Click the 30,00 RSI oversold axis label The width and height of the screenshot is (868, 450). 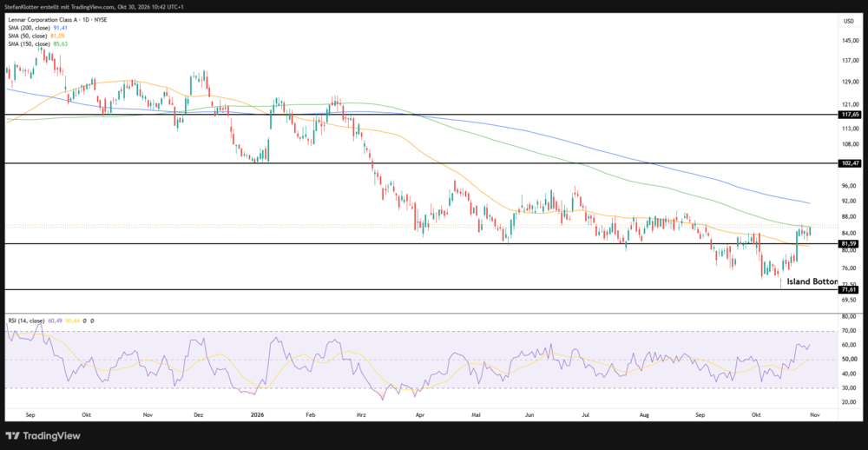[848, 388]
